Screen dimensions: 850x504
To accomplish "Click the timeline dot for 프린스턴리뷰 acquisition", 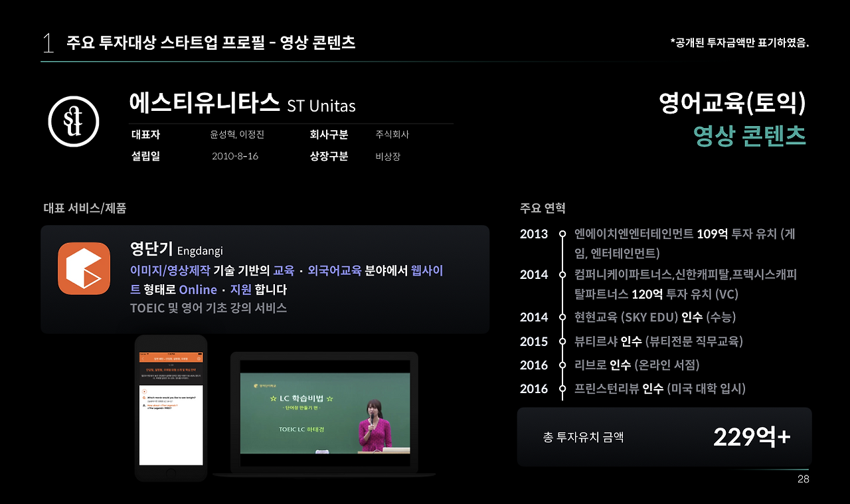I will tap(562, 389).
